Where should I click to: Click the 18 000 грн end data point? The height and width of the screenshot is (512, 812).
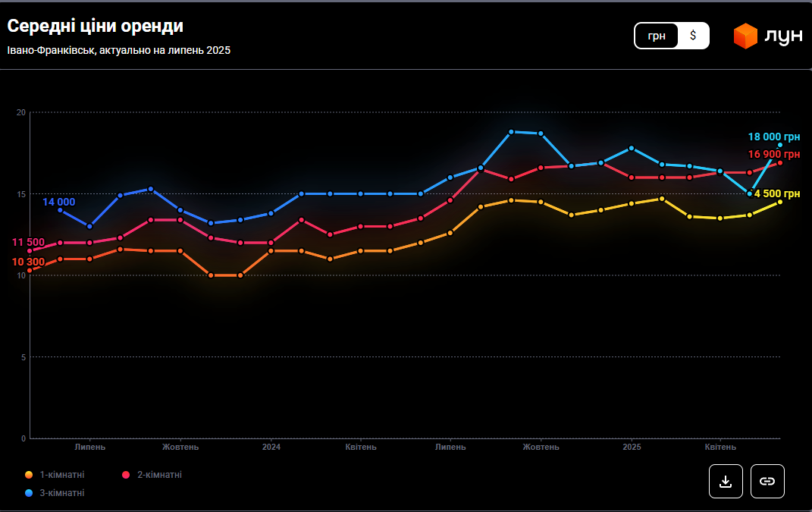[x=779, y=145]
